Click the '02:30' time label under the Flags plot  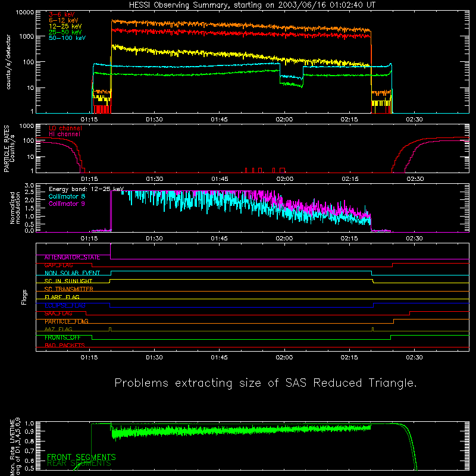tap(414, 358)
